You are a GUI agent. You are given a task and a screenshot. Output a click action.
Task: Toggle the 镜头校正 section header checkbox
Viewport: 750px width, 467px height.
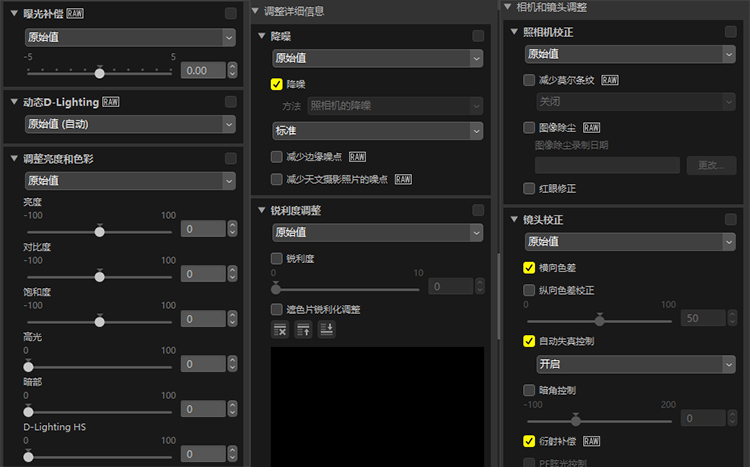coord(730,219)
